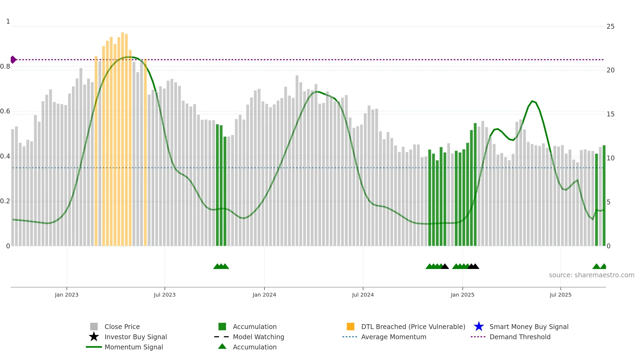Toggle the Average Momentum legend entry
Viewport: 644px width, 362px height.
click(394, 337)
